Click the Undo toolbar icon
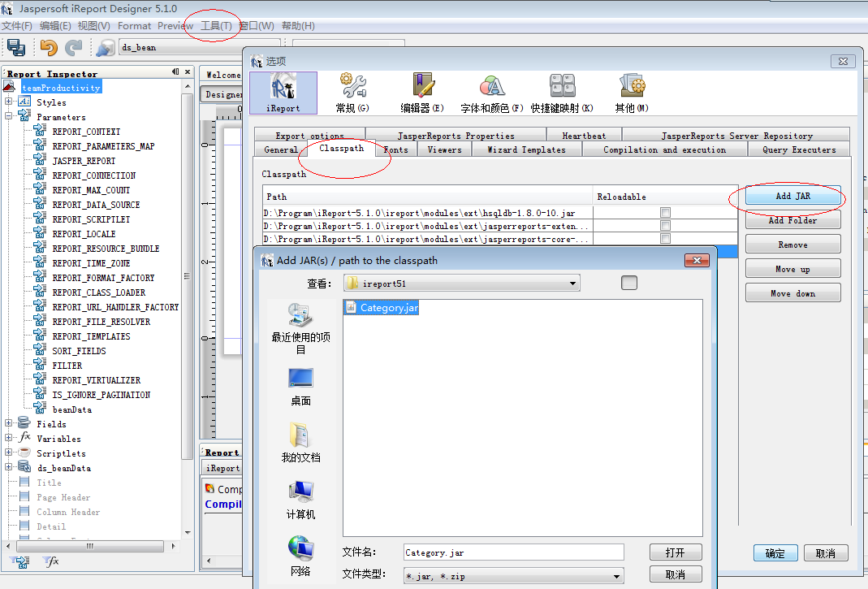 (x=49, y=48)
